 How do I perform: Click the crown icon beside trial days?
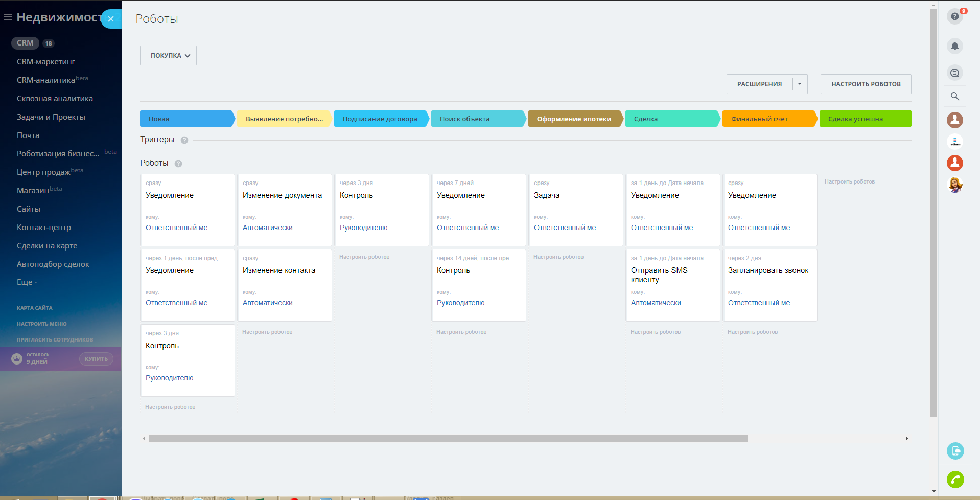point(17,359)
